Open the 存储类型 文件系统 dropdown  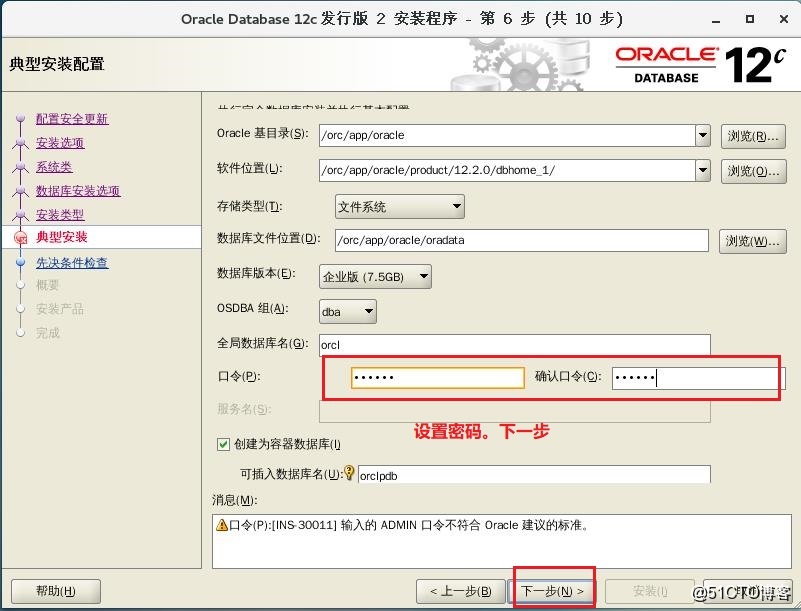coord(399,206)
